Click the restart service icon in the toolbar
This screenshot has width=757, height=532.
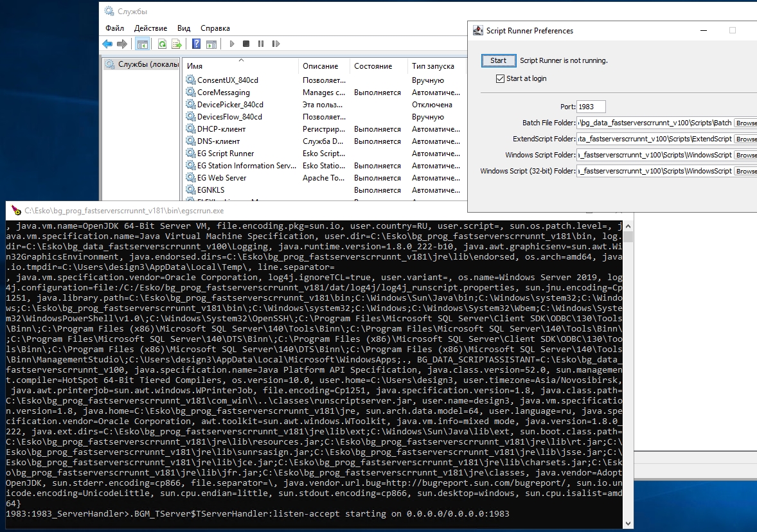click(x=276, y=44)
